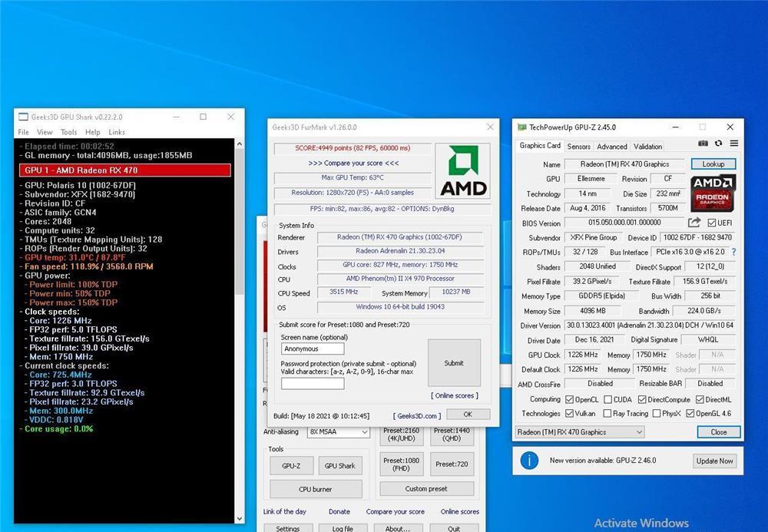Open the GPU-Z hamburger menu
Image resolution: width=768 pixels, height=532 pixels.
pos(733,144)
